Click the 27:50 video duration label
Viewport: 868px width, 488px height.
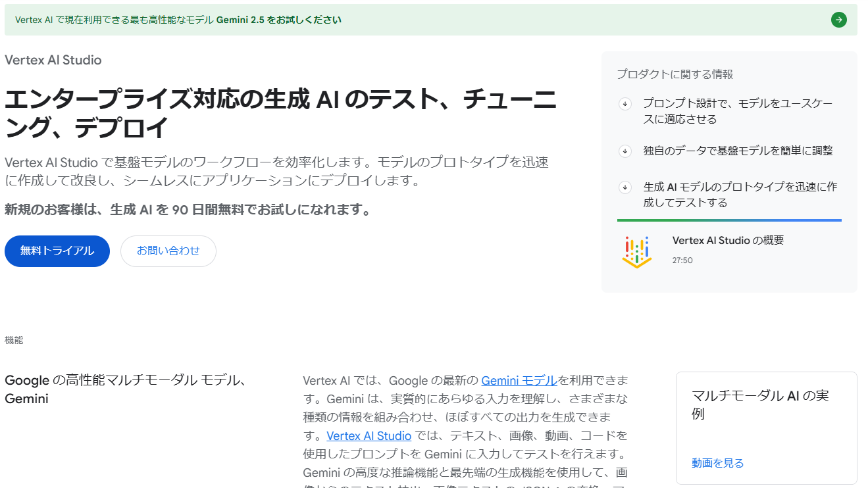(x=682, y=260)
